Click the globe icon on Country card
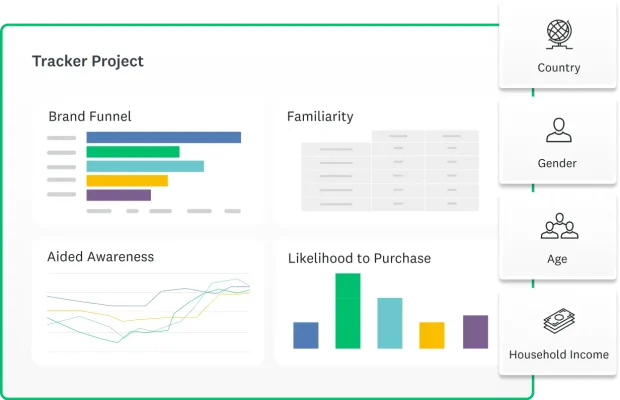Screen dimensions: 620x400 tap(559, 34)
